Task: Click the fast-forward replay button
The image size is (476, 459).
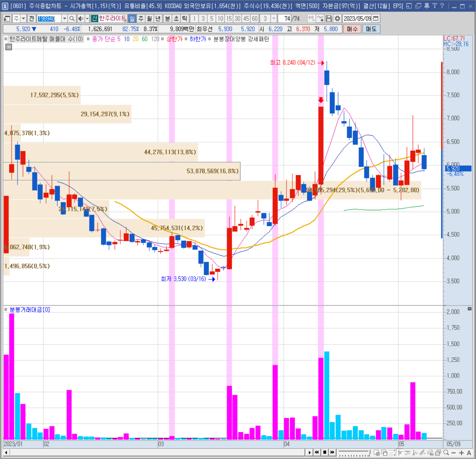Action: point(333,452)
